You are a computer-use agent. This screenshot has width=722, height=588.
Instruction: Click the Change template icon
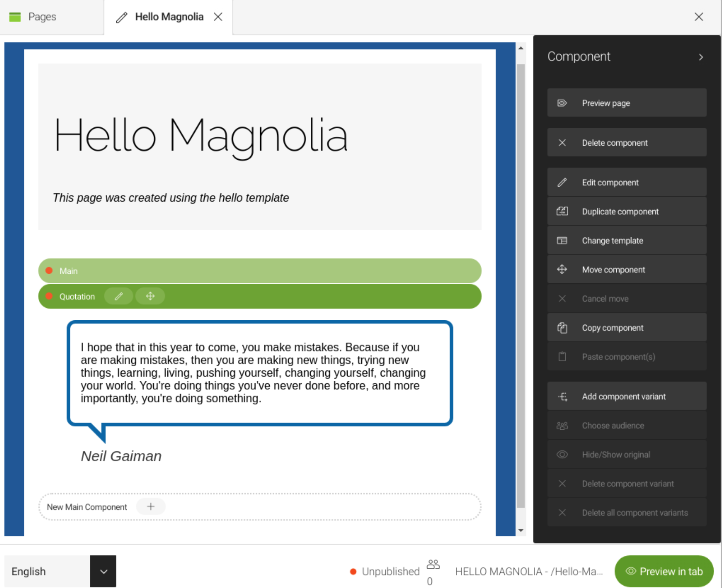(x=562, y=240)
